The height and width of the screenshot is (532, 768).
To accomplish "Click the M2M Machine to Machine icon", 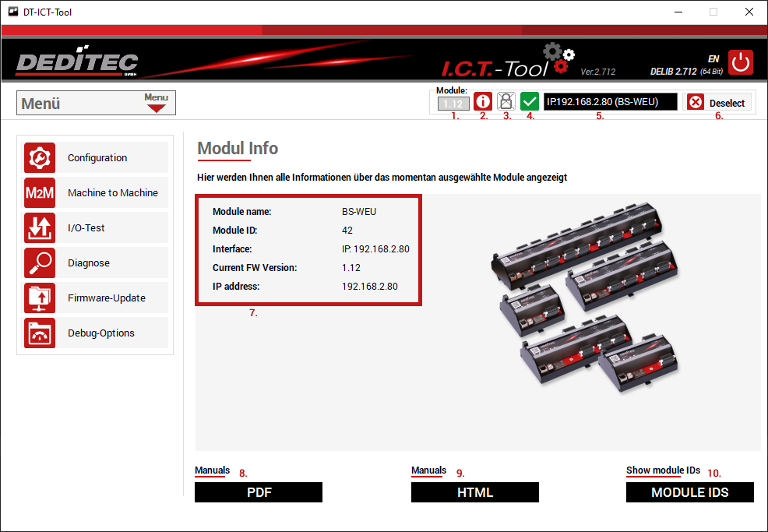I will (40, 193).
